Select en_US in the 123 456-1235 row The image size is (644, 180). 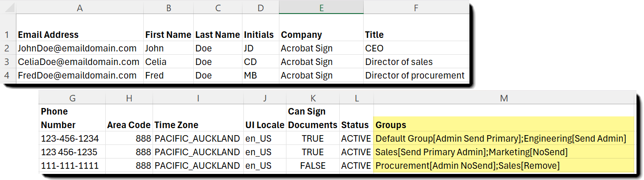click(x=264, y=152)
